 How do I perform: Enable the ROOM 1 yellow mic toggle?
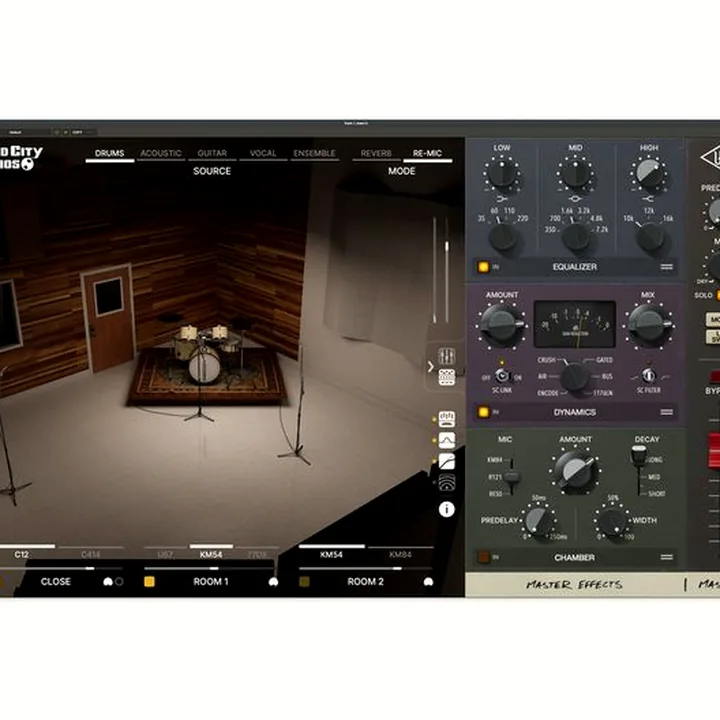coord(149,582)
